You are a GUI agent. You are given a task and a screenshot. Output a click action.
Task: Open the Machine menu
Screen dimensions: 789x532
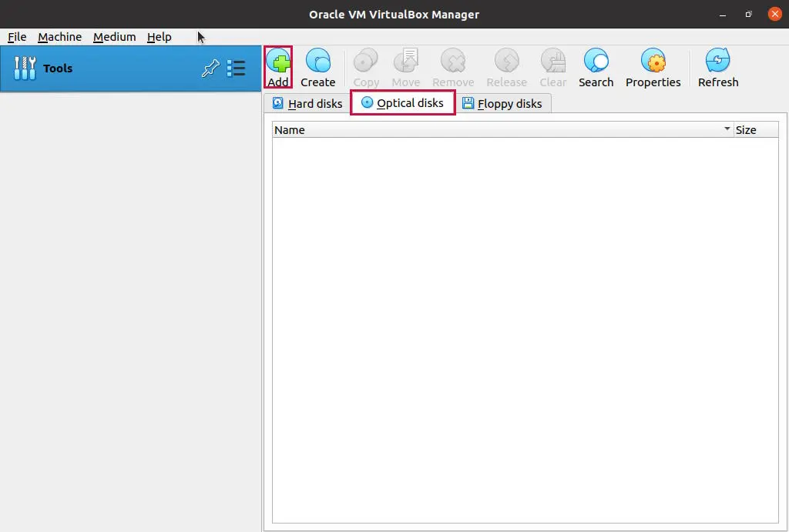tap(59, 37)
